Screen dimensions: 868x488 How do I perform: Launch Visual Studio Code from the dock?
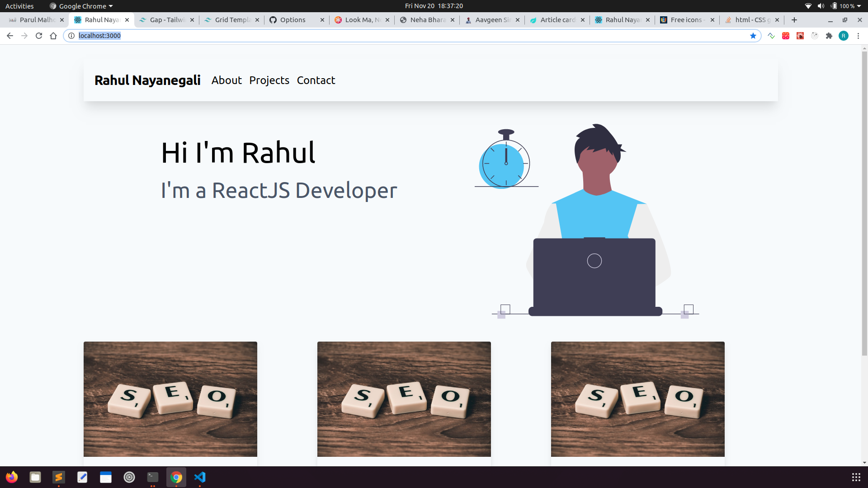pos(200,477)
